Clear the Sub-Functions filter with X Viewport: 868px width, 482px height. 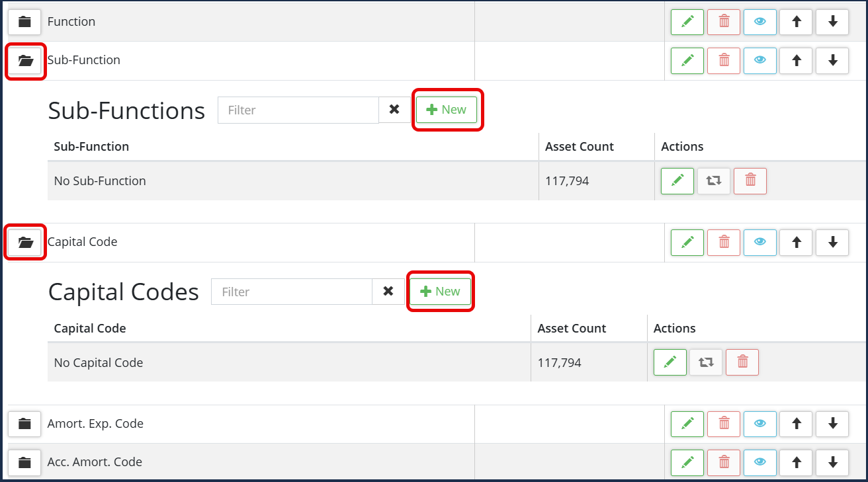(x=394, y=110)
